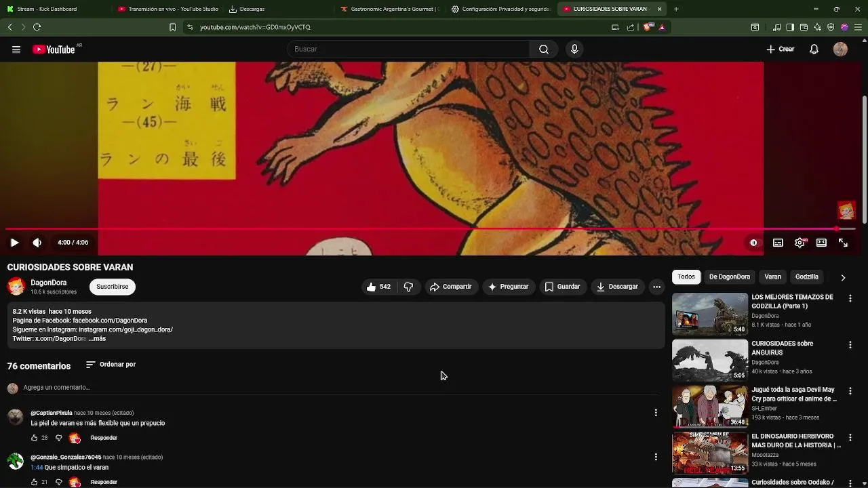Jump to timestamp 1:44 in the comment
Viewport: 868px width, 488px height.
(37, 468)
